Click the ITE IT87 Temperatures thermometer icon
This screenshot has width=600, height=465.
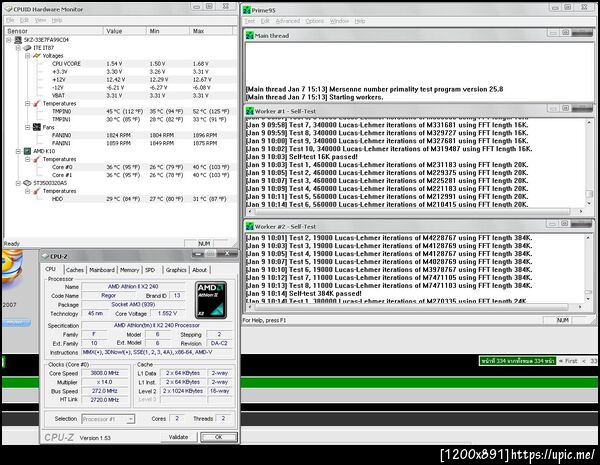tap(37, 103)
